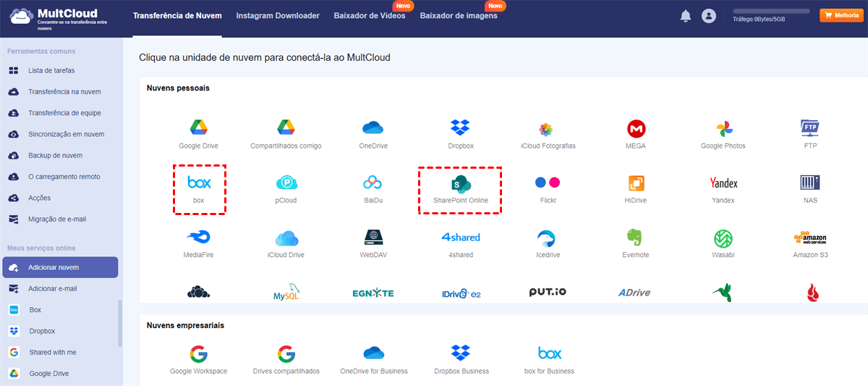Add the box personal cloud

pos(199,182)
